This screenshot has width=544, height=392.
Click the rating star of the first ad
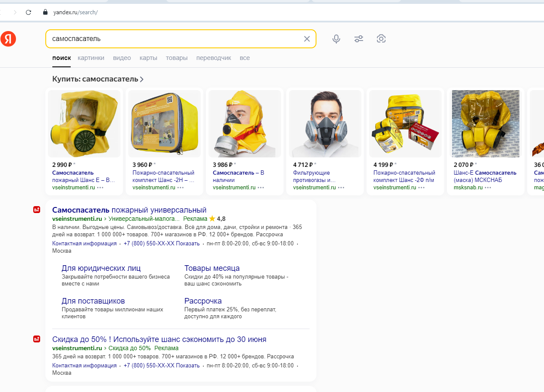pos(212,219)
